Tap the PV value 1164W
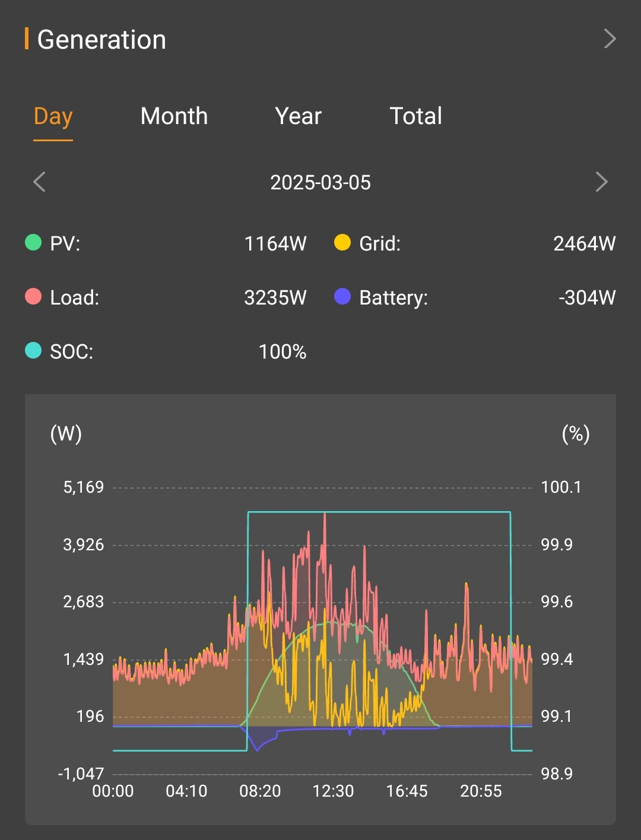 (275, 243)
